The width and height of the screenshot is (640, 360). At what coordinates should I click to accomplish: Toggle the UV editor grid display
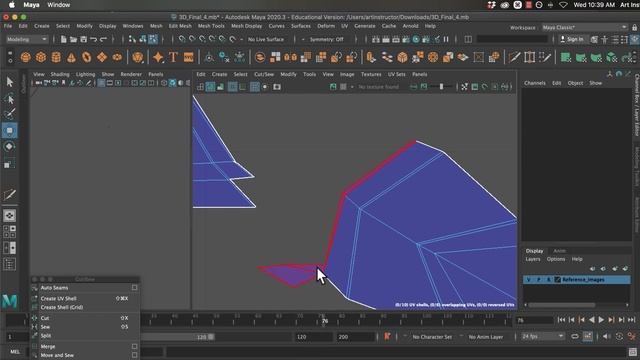point(255,87)
